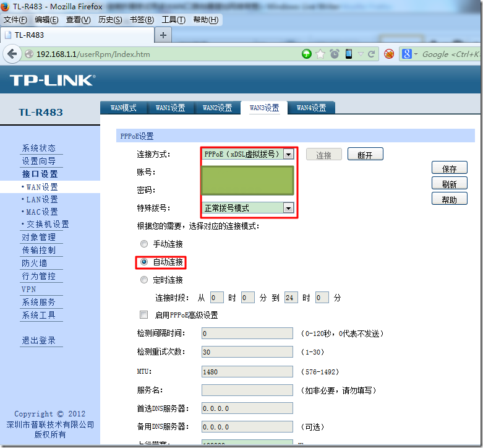The height and width of the screenshot is (448, 483).
Task: Open 防火墙 in the sidebar
Action: 35,263
